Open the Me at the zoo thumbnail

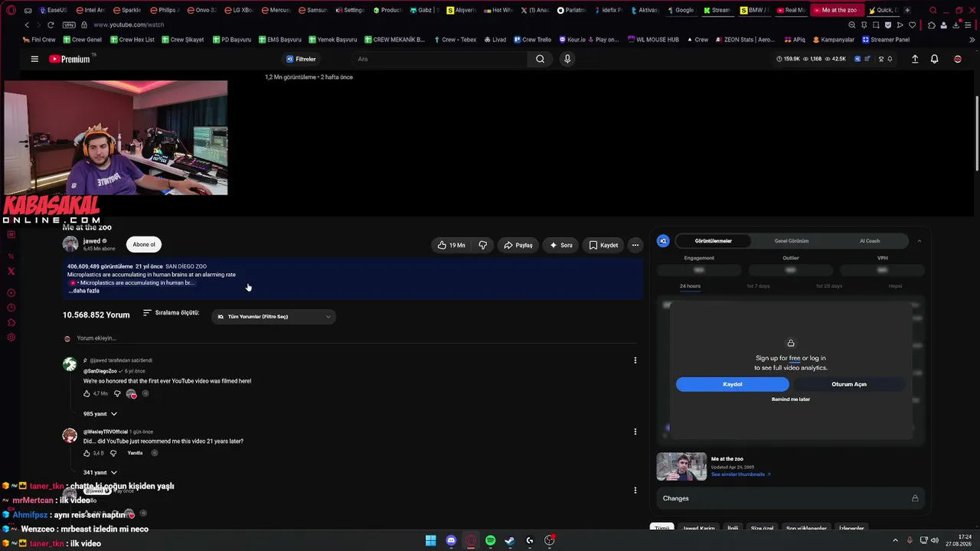pyautogui.click(x=681, y=467)
